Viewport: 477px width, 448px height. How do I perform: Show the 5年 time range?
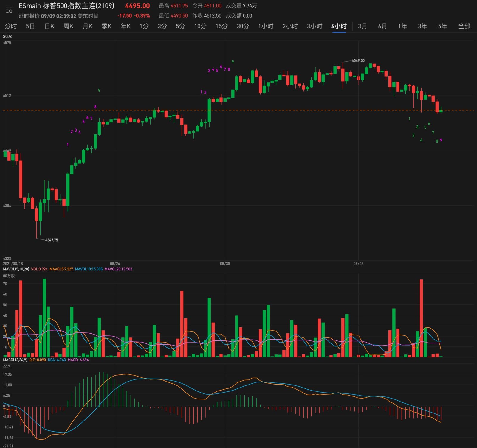point(442,26)
